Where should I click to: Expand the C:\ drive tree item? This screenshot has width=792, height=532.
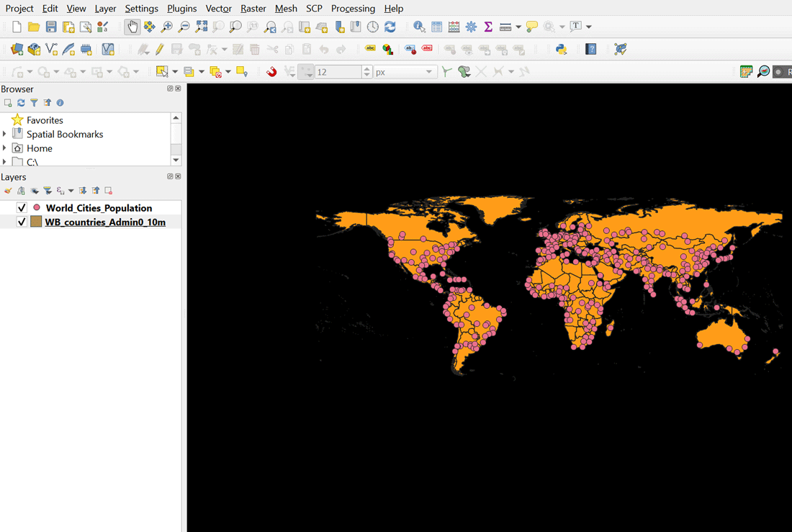[x=4, y=162]
